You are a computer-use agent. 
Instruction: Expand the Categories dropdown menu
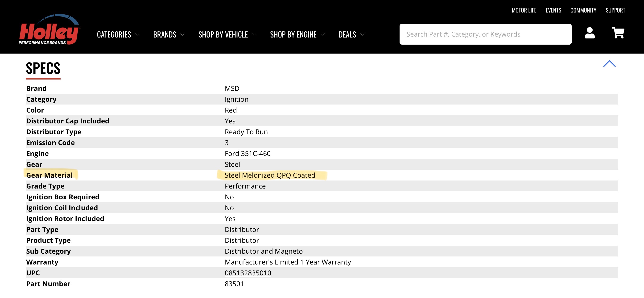point(118,34)
